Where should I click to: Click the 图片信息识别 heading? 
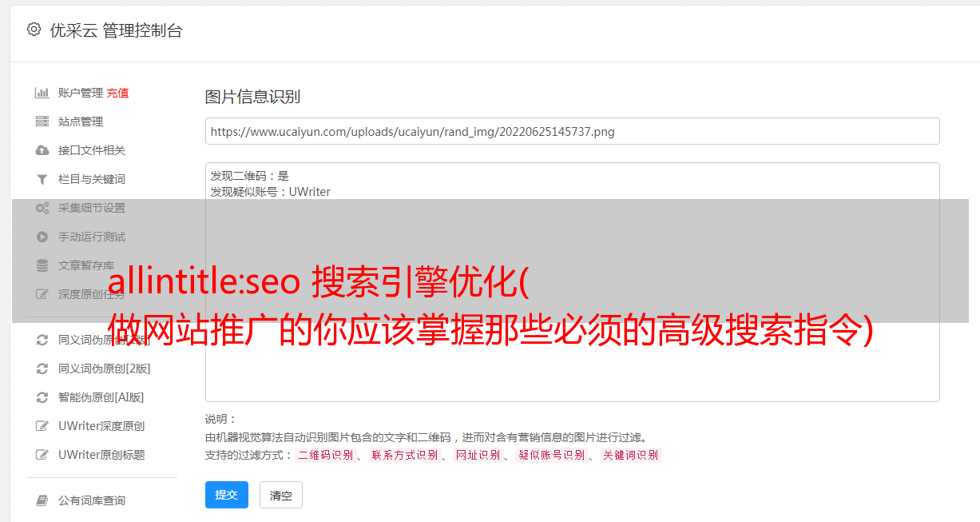[252, 97]
